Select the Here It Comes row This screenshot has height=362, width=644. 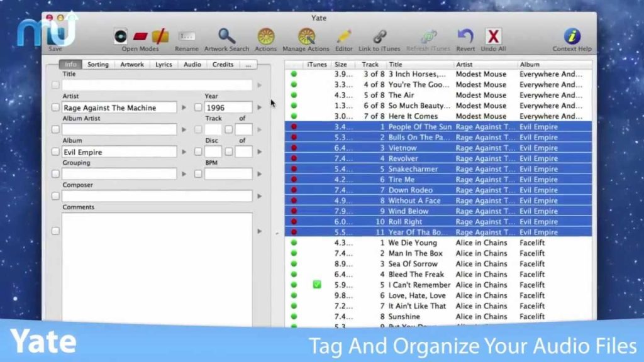point(438,116)
